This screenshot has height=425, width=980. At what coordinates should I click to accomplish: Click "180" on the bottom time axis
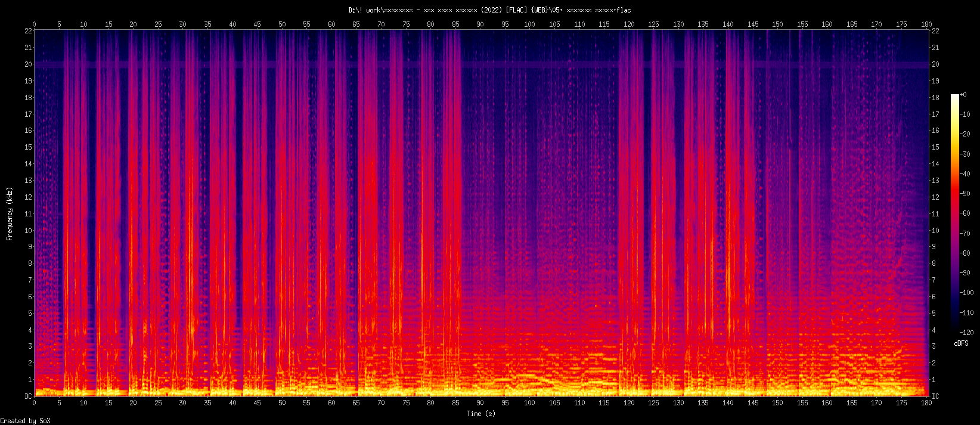(x=926, y=403)
